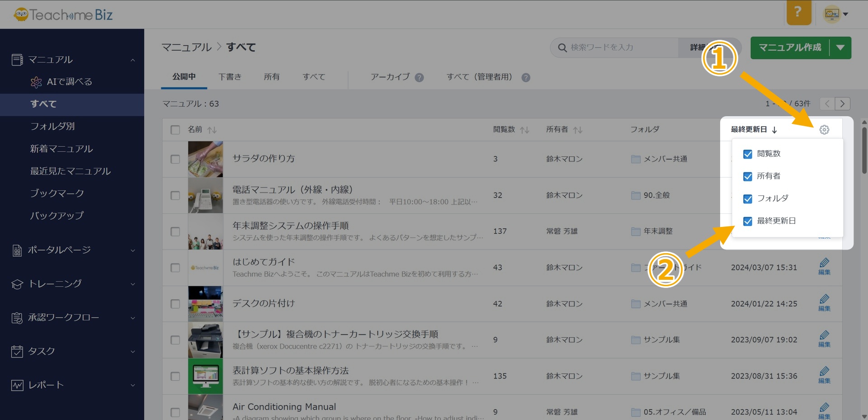Open 承認ワークフロー from the sidebar
The width and height of the screenshot is (868, 420).
pyautogui.click(x=63, y=317)
